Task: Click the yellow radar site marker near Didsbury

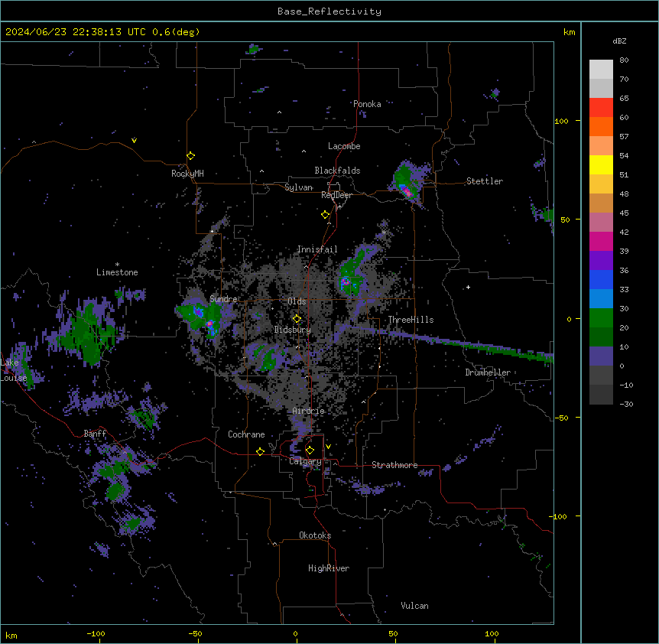Action: tap(297, 319)
